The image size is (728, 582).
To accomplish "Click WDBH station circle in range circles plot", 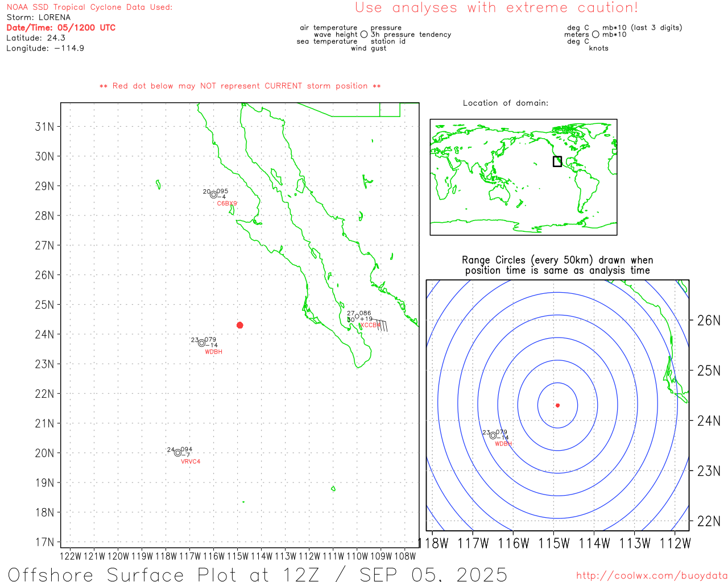I will coord(493,435).
